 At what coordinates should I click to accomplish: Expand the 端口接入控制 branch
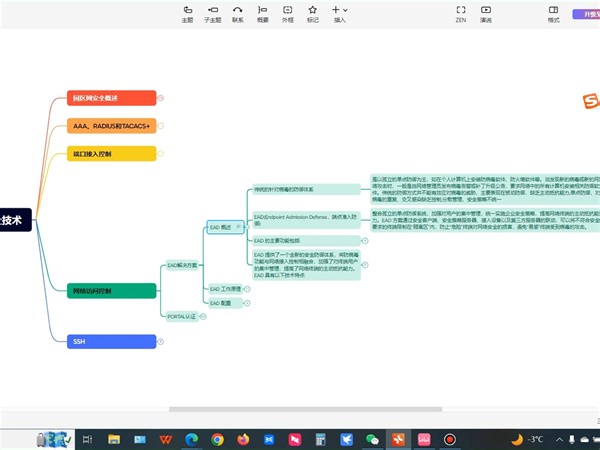click(x=161, y=154)
